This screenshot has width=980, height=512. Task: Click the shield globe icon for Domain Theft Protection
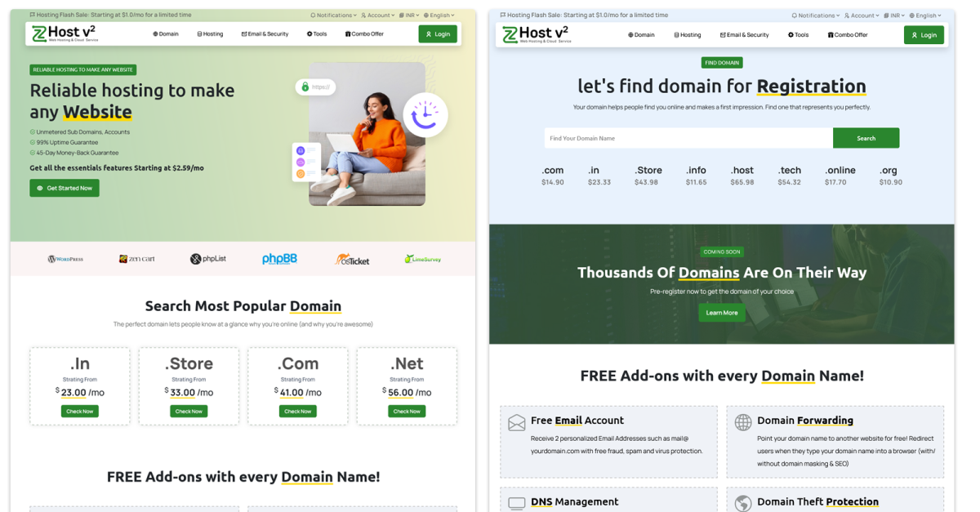pyautogui.click(x=743, y=503)
